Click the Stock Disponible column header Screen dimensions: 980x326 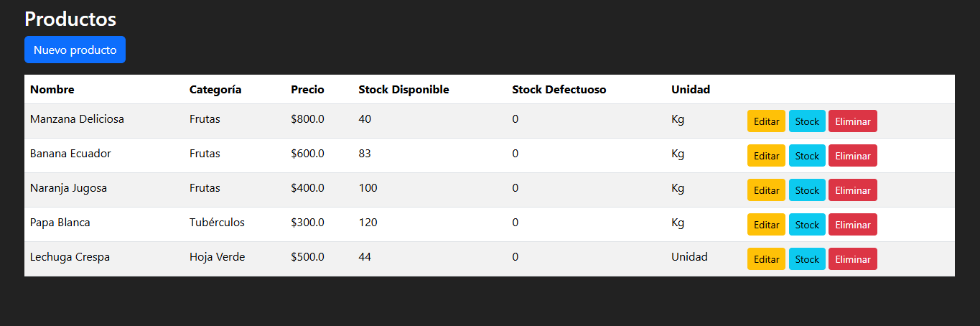click(x=403, y=90)
